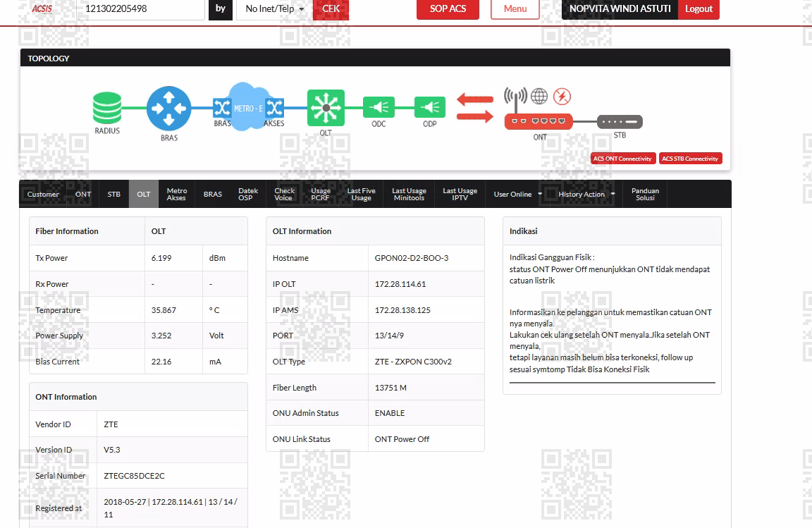Image resolution: width=812 pixels, height=528 pixels.
Task: Click the grey STB device icon
Action: (620, 122)
